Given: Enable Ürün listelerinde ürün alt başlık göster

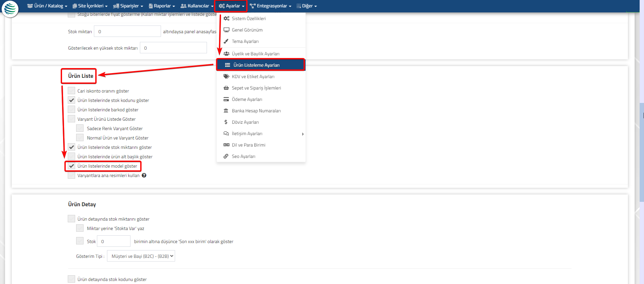Looking at the screenshot, I should [x=71, y=156].
